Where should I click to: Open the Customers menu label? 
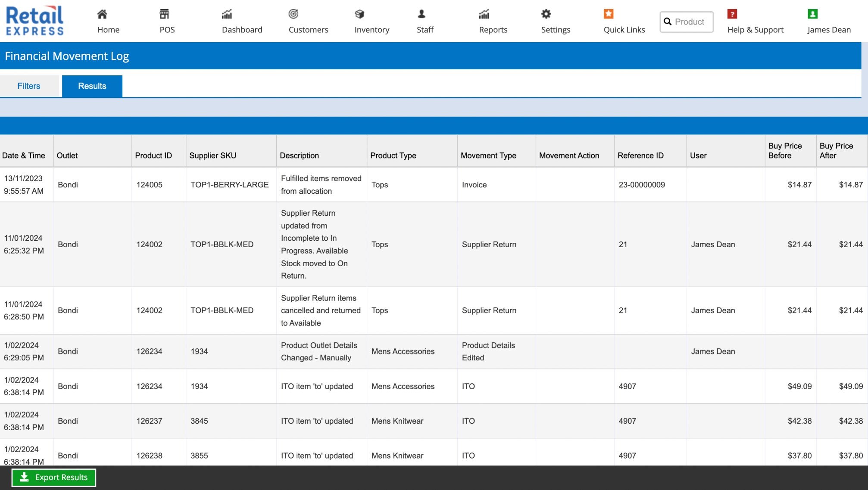point(308,30)
